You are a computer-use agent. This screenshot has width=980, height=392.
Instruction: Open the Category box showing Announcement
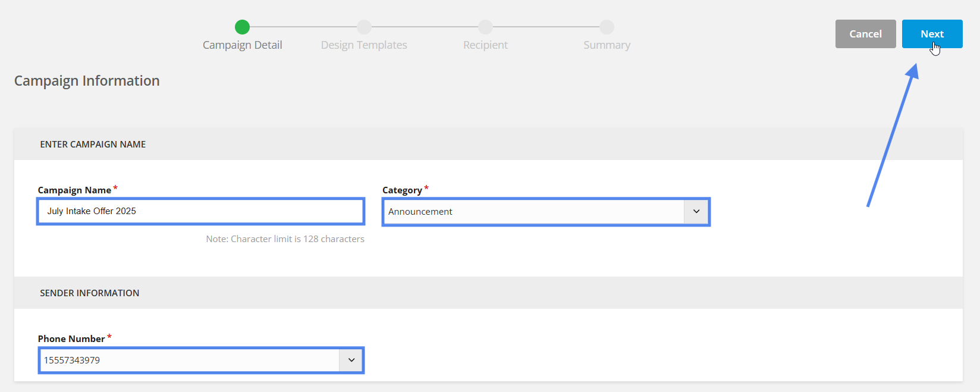(546, 212)
